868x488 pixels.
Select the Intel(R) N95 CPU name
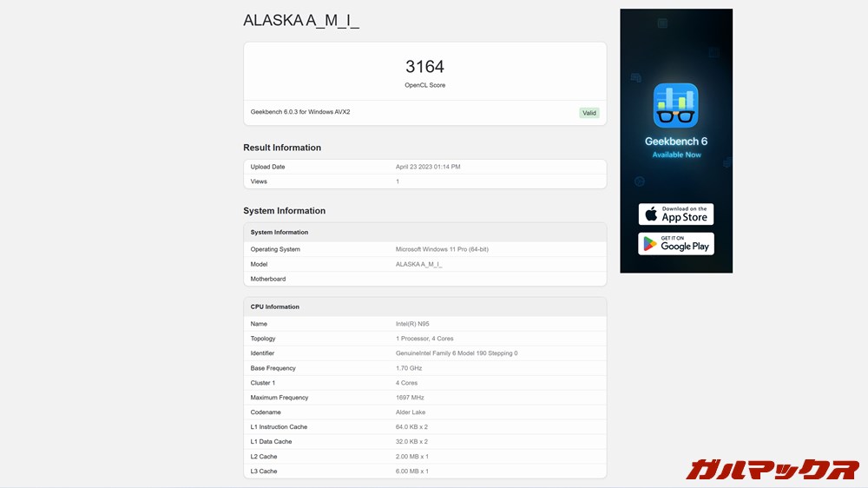[x=412, y=324]
